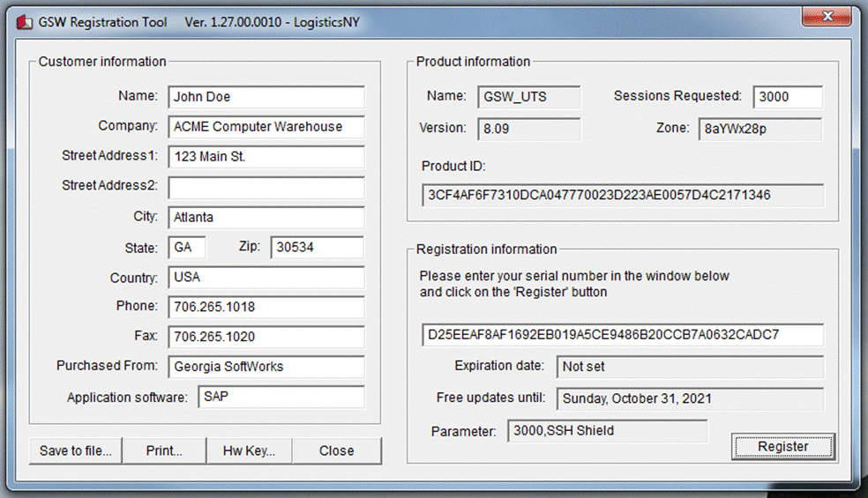Image resolution: width=868 pixels, height=498 pixels.
Task: Click the State field with GA
Action: click(x=186, y=248)
